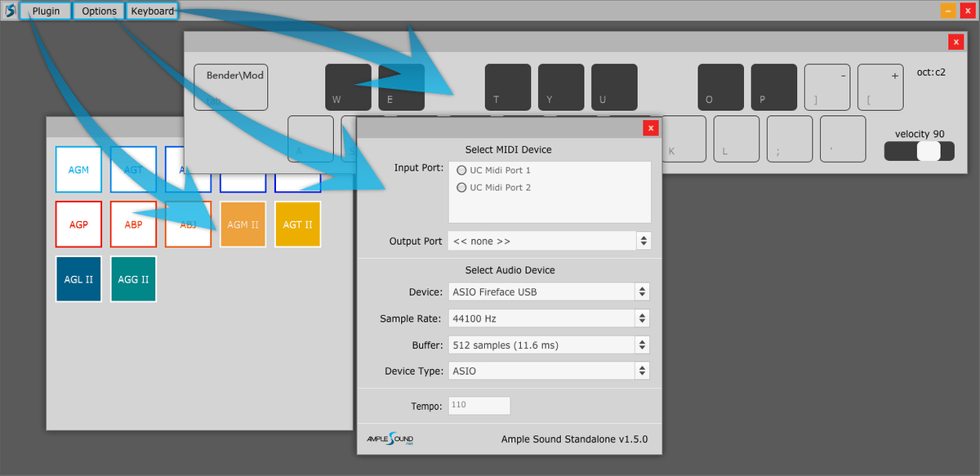Select the AGT instrument tile

click(x=132, y=169)
